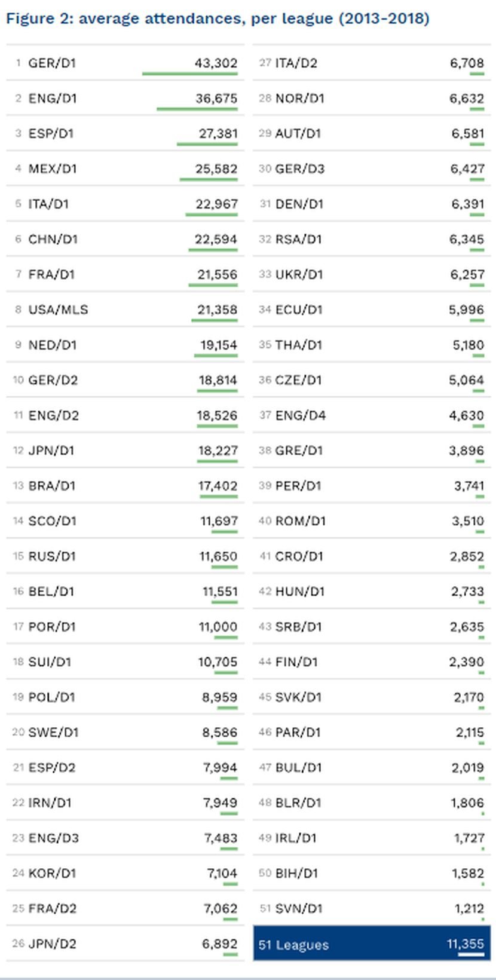Select the MEX/D1 league label
The height and width of the screenshot is (980, 496).
click(x=53, y=169)
